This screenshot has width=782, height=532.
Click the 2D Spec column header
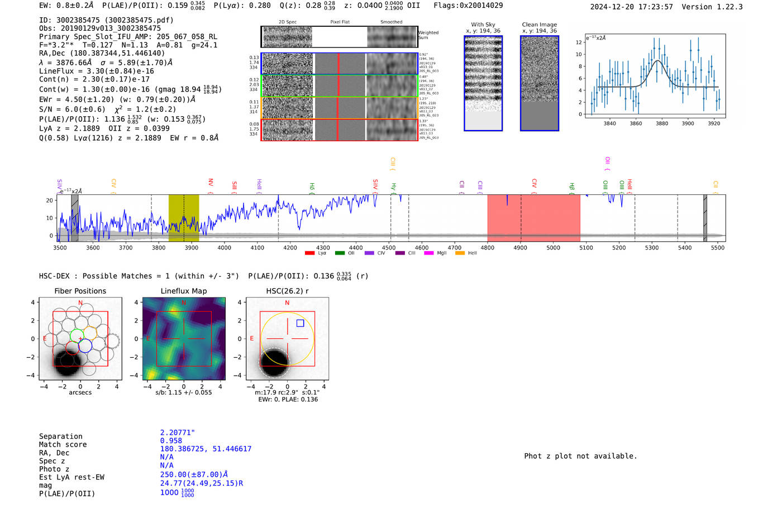click(x=288, y=22)
